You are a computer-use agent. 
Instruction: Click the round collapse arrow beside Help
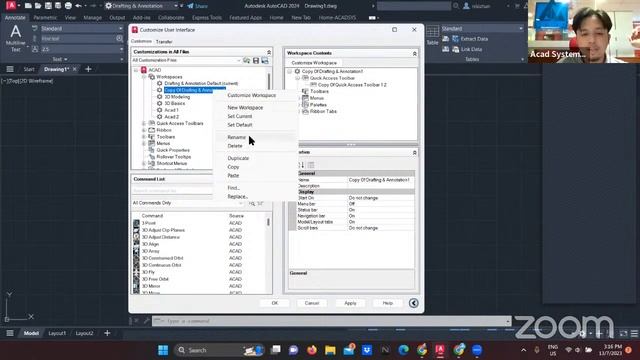pos(413,303)
